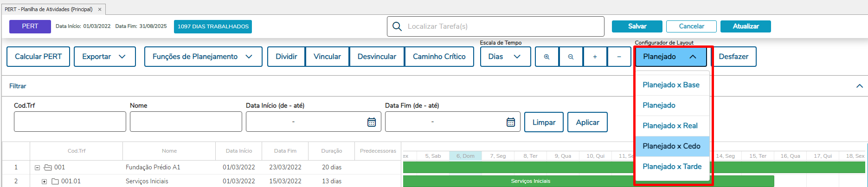Click the Calcular PERT button

(x=38, y=57)
